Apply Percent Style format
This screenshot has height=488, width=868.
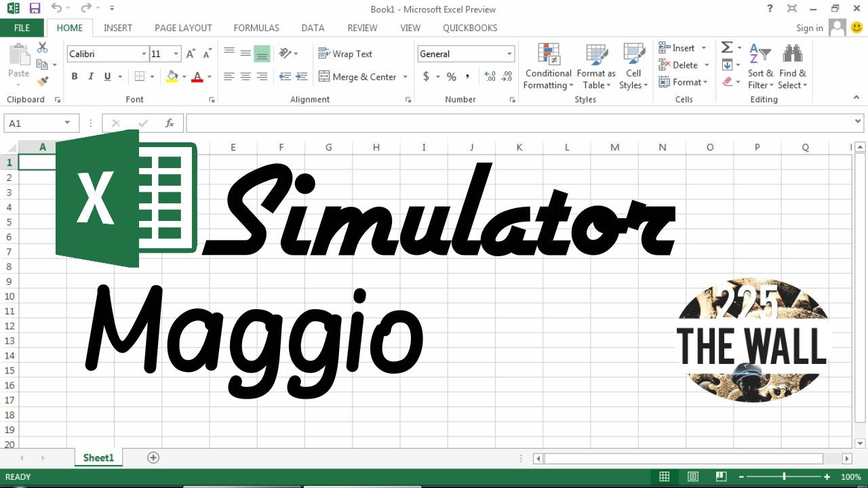[x=452, y=77]
